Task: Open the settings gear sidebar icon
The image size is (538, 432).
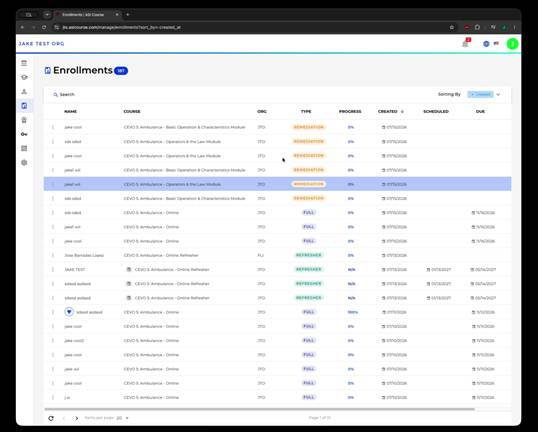Action: point(24,163)
